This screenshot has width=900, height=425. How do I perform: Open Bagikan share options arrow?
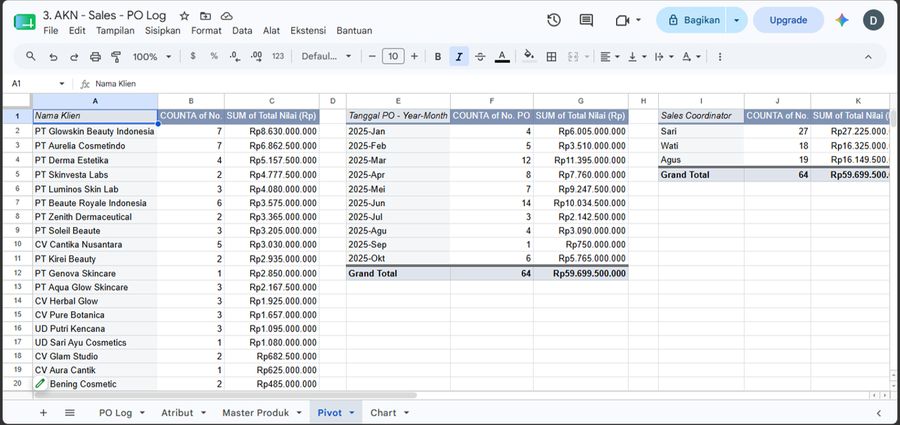point(736,20)
